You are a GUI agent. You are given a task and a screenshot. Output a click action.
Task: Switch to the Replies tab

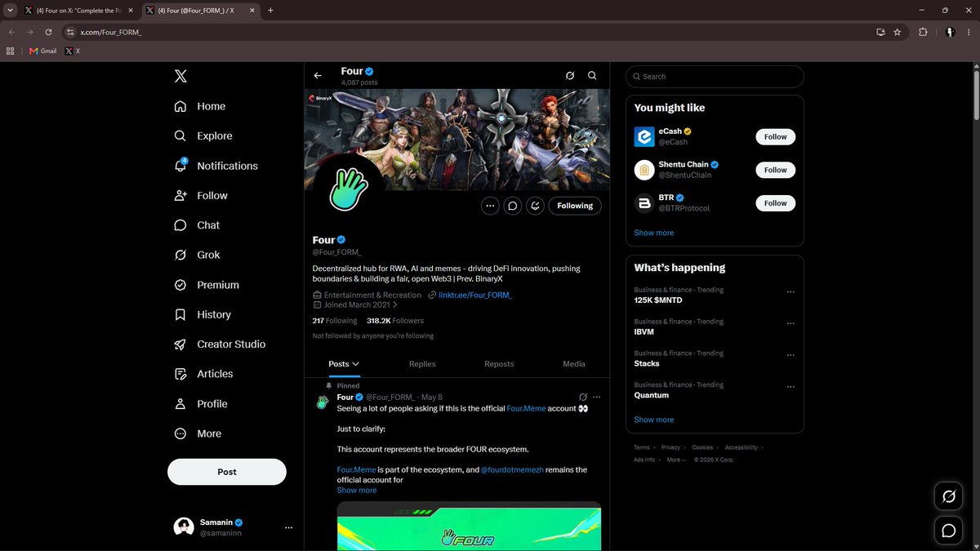[x=422, y=364]
